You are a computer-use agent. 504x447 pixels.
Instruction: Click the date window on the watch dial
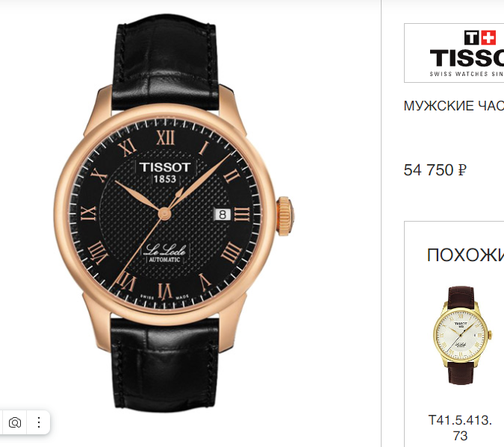click(223, 214)
